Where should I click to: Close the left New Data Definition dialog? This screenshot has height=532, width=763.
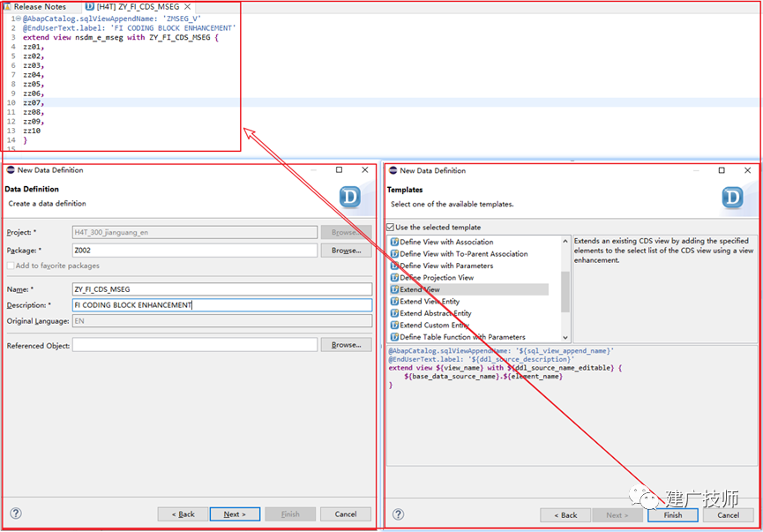[x=365, y=170]
